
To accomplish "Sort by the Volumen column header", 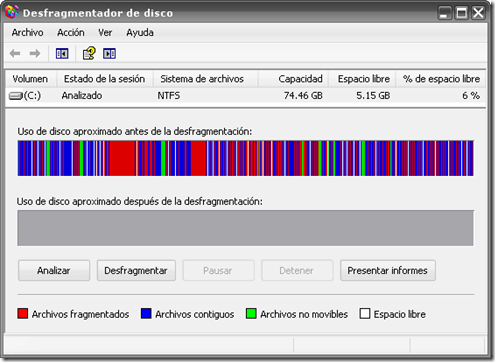I will tap(31, 79).
